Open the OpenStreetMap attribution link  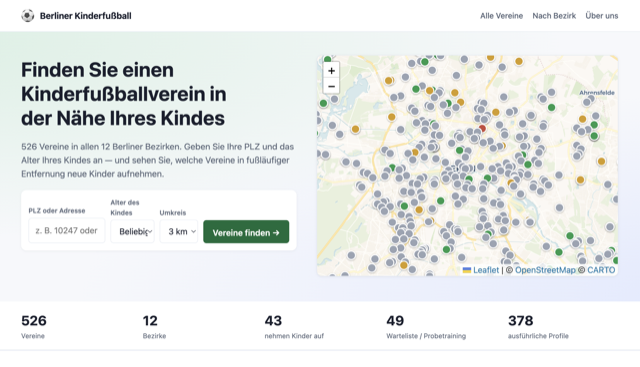pyautogui.click(x=545, y=270)
